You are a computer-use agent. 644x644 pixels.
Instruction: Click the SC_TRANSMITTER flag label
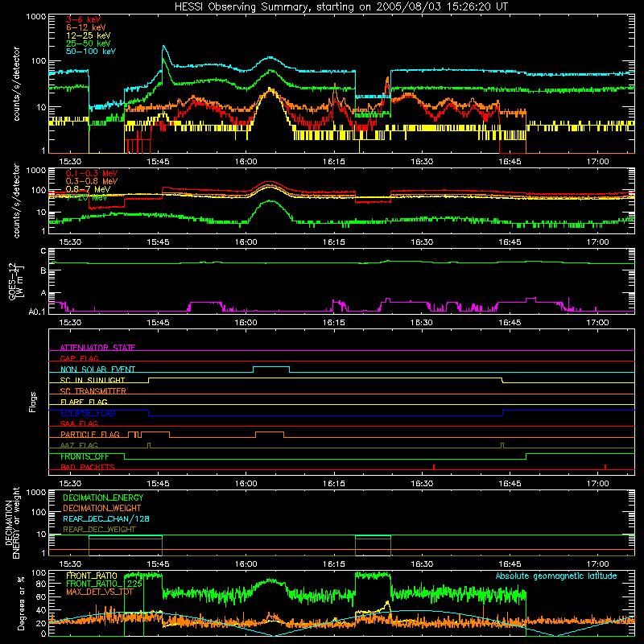(93, 391)
